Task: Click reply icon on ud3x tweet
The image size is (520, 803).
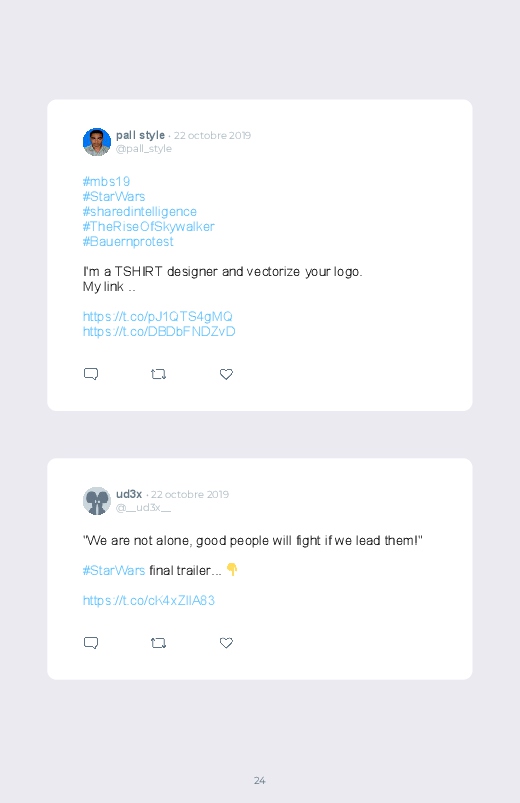Action: point(91,643)
